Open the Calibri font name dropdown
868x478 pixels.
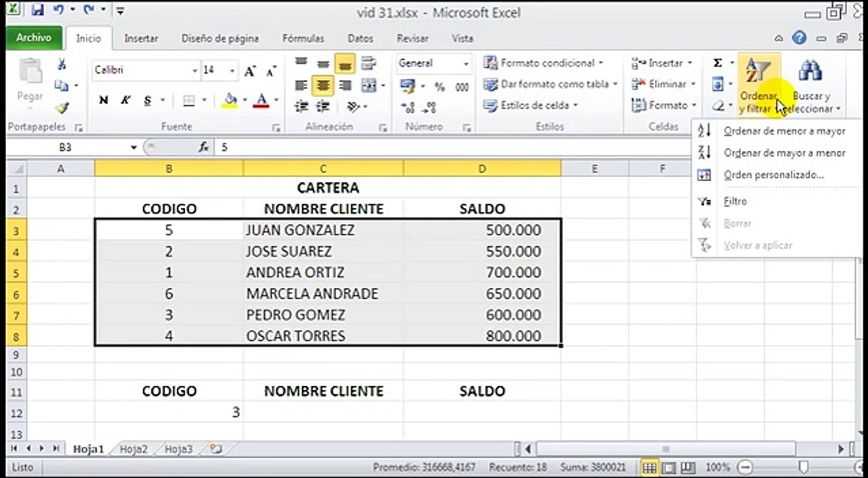(x=195, y=70)
